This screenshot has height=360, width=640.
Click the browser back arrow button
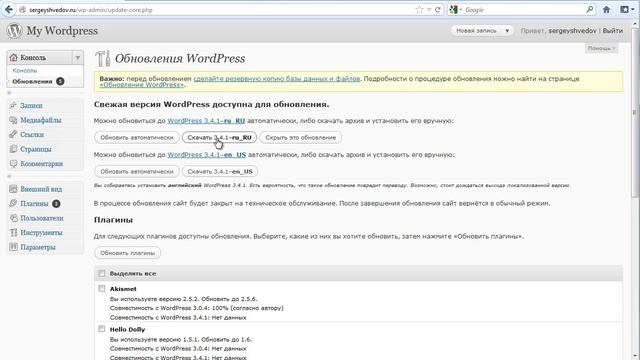(9, 9)
